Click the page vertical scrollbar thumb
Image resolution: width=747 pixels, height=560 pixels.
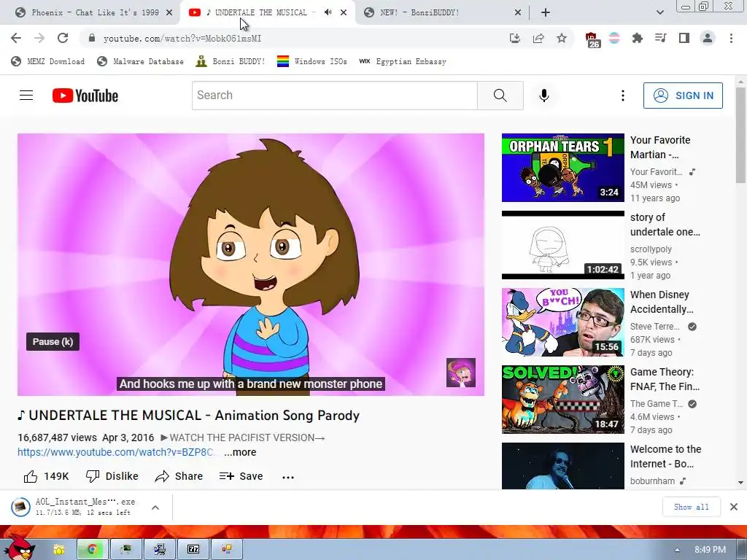pyautogui.click(x=740, y=134)
